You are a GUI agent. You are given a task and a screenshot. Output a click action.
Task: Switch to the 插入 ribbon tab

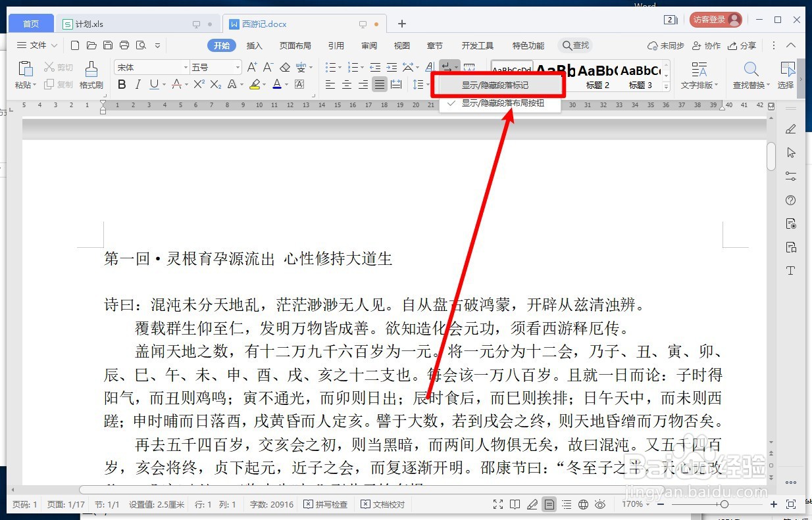click(255, 45)
